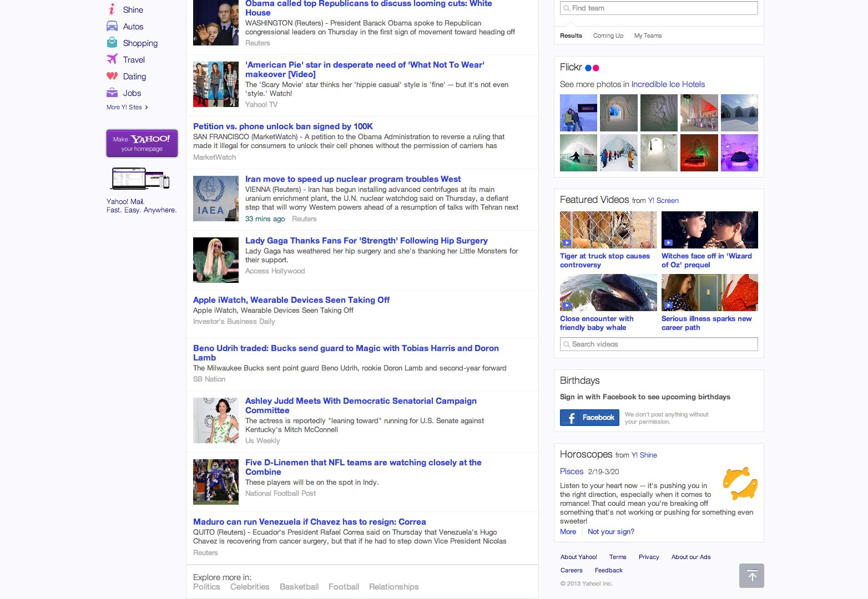Switch to the My Teams tab
Screen dimensions: 868x599
pos(648,35)
